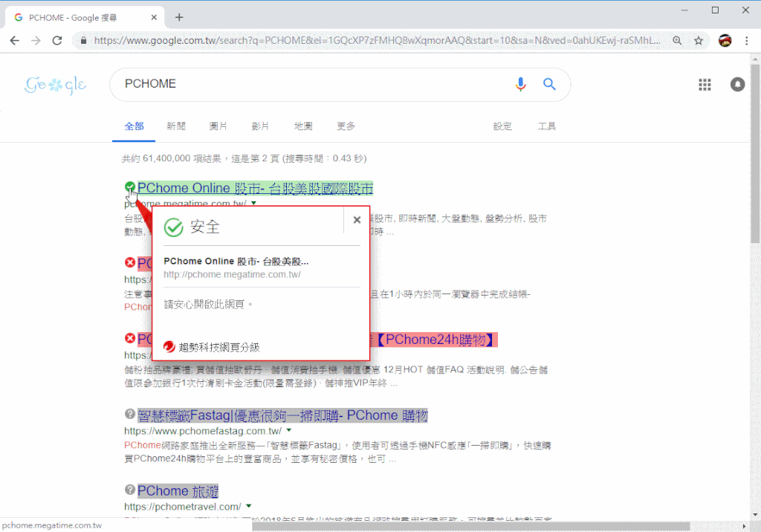Open the 【PChome24h購物】 result link
The image size is (761, 532).
(435, 340)
